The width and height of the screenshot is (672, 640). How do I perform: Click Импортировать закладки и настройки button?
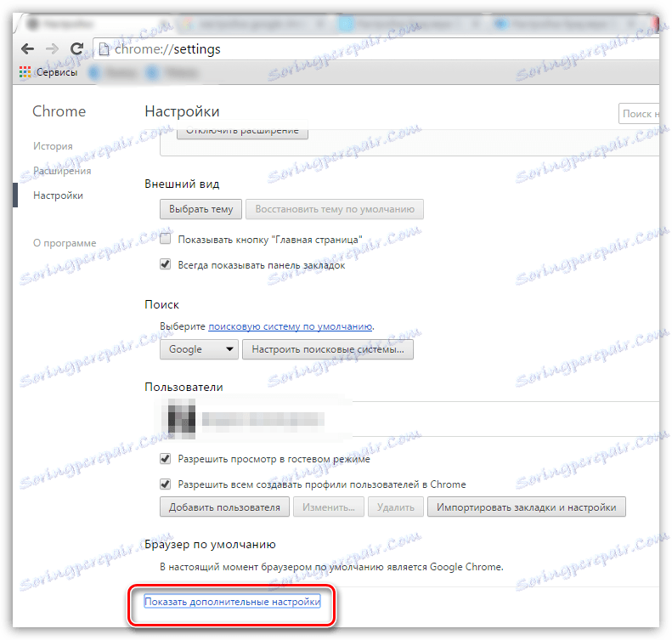point(526,507)
